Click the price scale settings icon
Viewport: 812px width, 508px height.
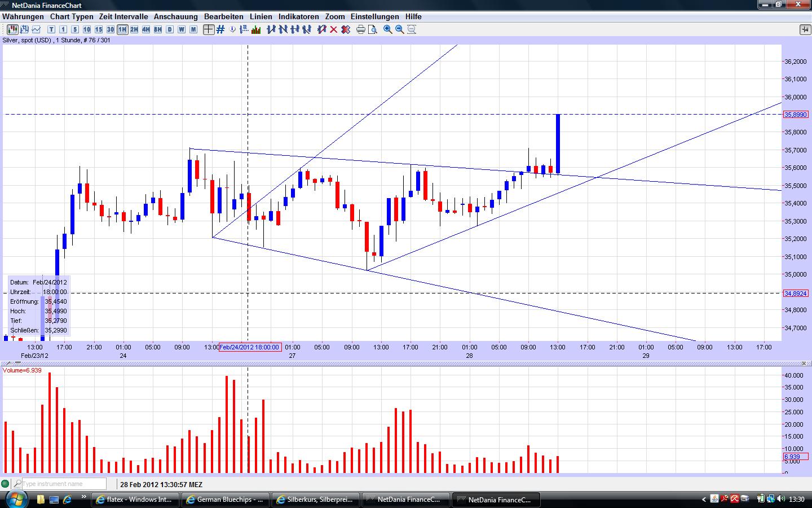point(245,29)
